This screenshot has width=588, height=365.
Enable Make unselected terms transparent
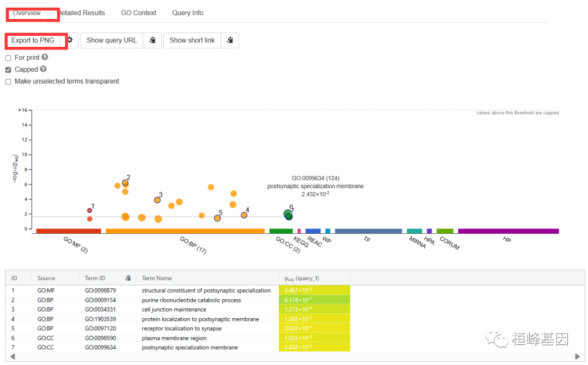[8, 82]
